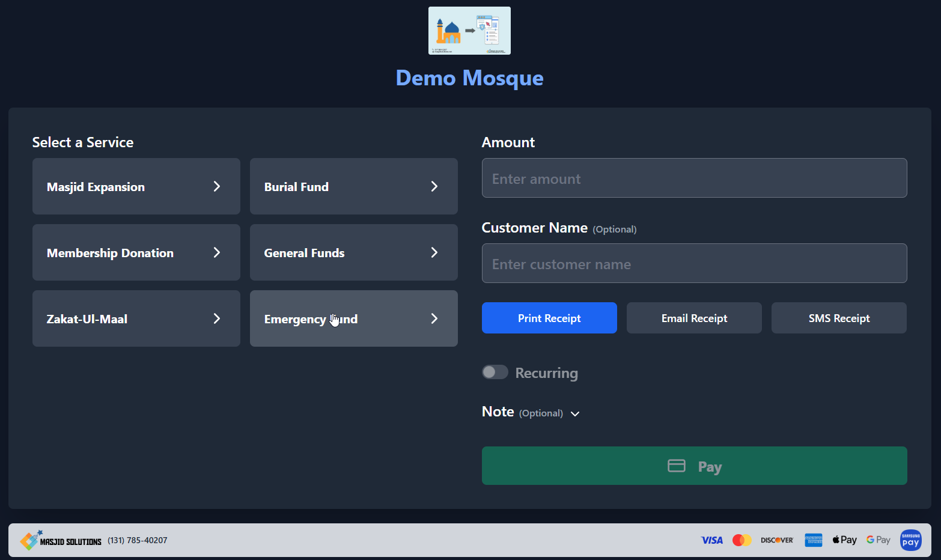Pick the Emergency Fund service

tap(354, 318)
